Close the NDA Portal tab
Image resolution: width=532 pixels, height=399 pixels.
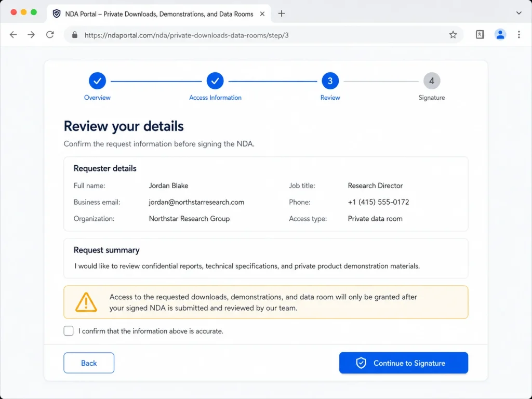(x=262, y=14)
